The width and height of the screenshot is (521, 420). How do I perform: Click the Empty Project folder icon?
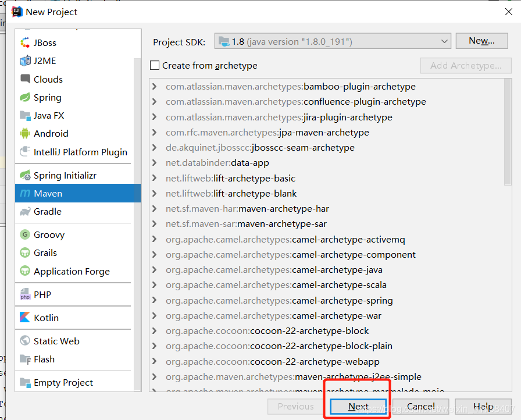point(25,382)
